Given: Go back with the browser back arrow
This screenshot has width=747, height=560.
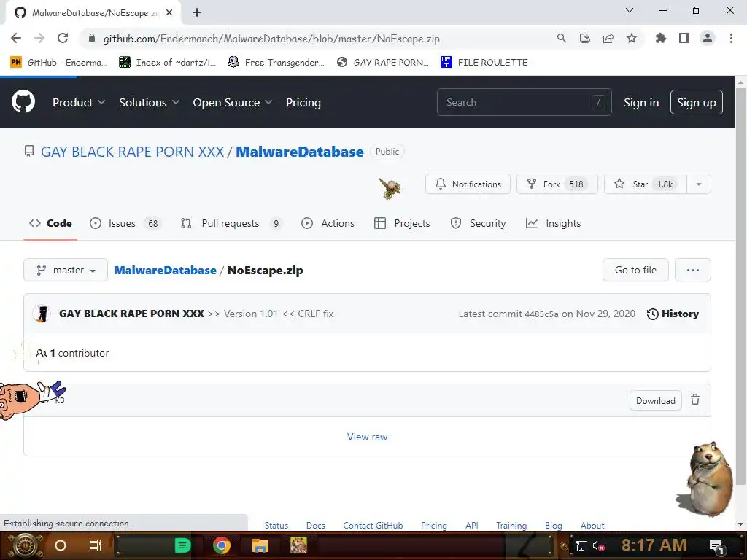Looking at the screenshot, I should click(x=16, y=38).
